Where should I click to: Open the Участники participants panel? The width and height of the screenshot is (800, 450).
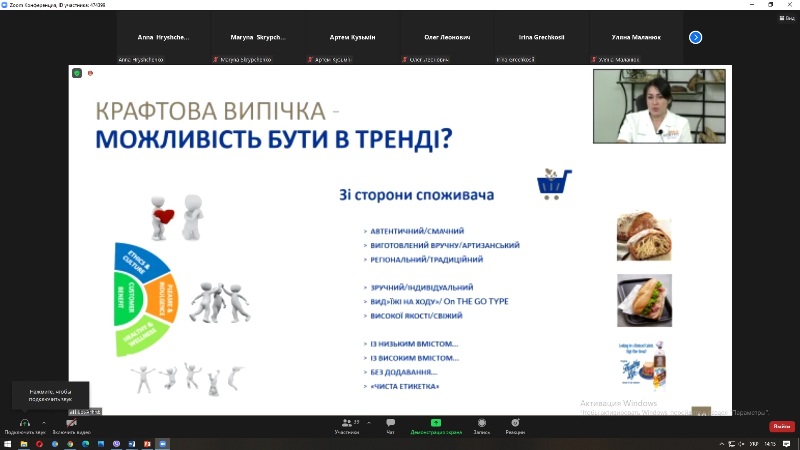click(347, 426)
